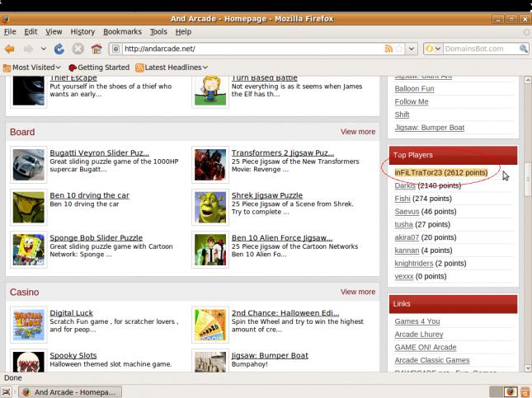Open the File menu
Viewport: 532px width, 398px height.
tap(10, 32)
